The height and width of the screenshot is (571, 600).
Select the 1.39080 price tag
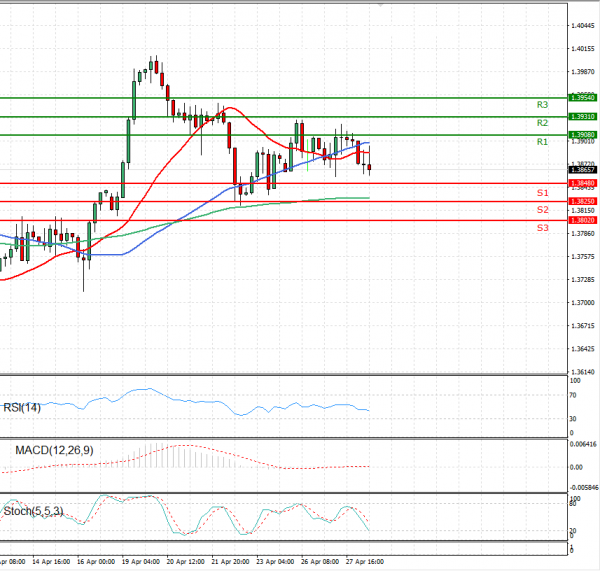coord(583,135)
